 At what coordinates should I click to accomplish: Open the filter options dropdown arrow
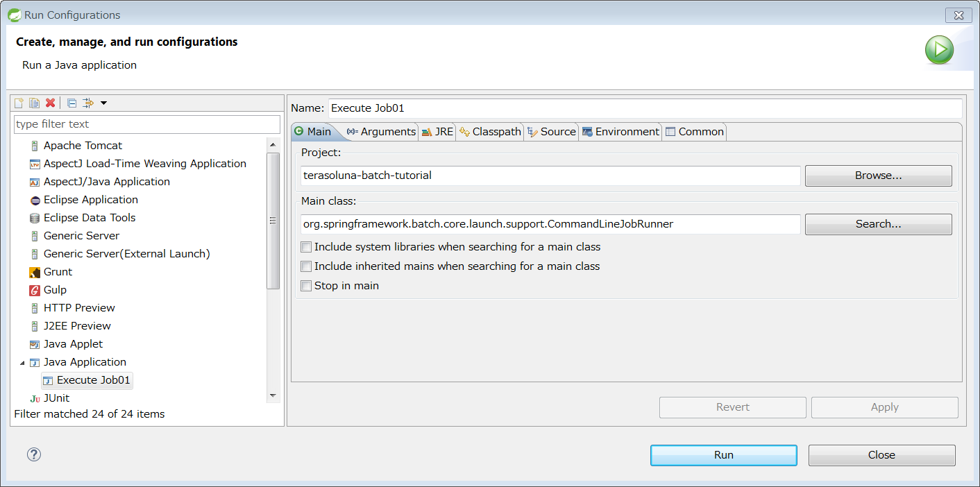(103, 103)
